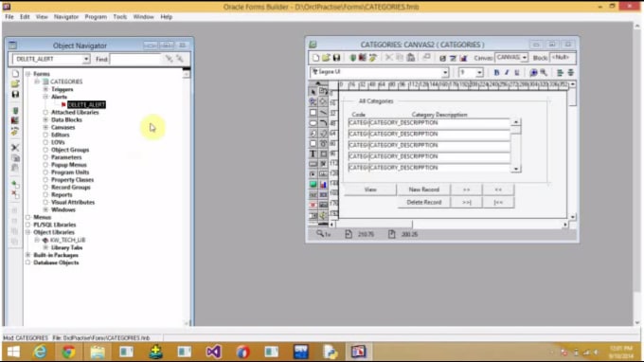This screenshot has width=644, height=362.
Task: Expand the Canvases node
Action: 45,127
